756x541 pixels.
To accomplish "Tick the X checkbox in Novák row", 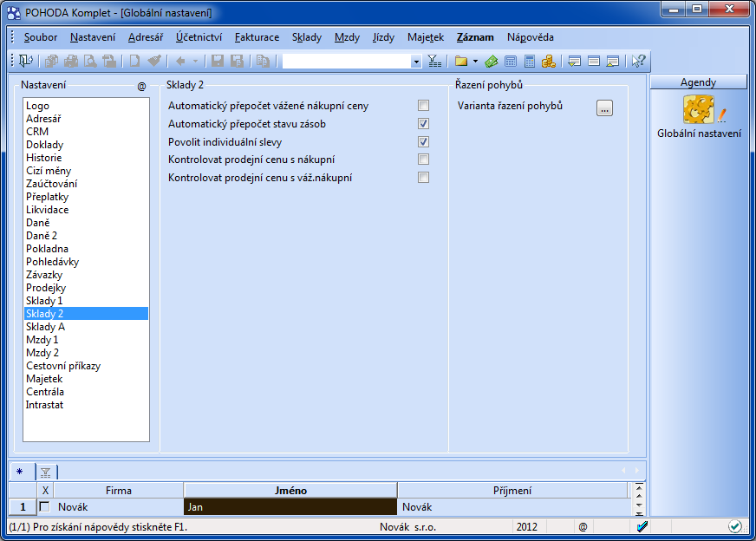I will 45,507.
